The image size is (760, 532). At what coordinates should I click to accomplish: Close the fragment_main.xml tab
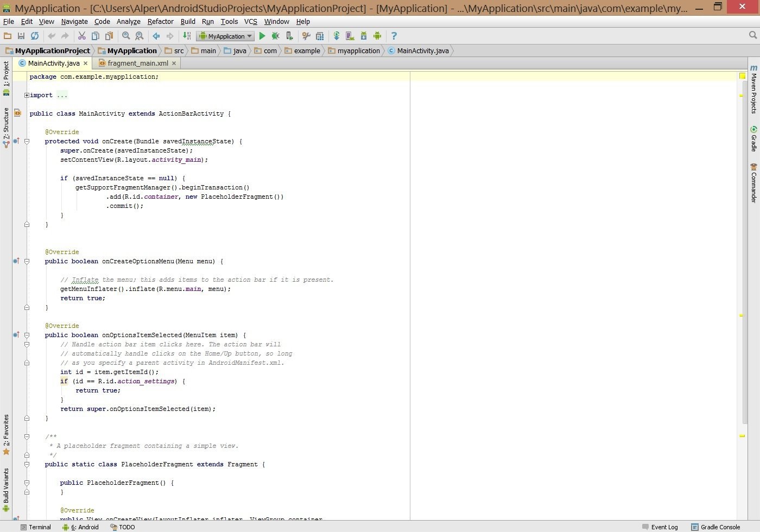pos(174,64)
